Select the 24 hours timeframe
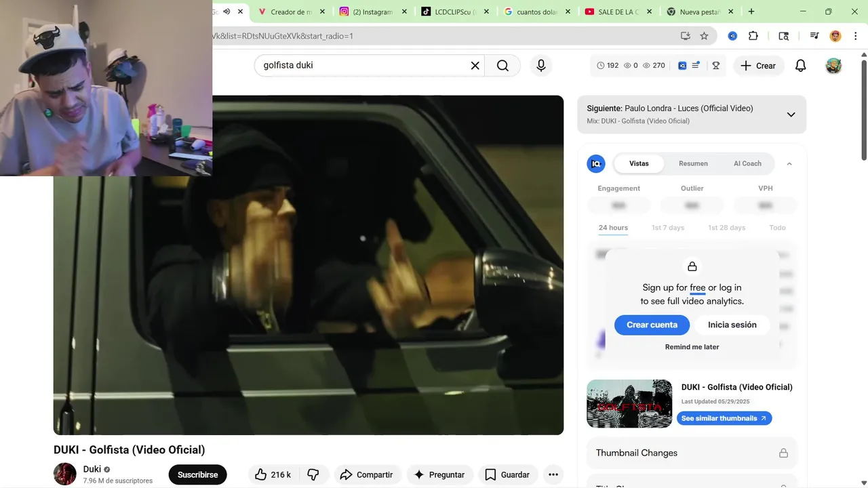The height and width of the screenshot is (488, 868). [x=613, y=228]
